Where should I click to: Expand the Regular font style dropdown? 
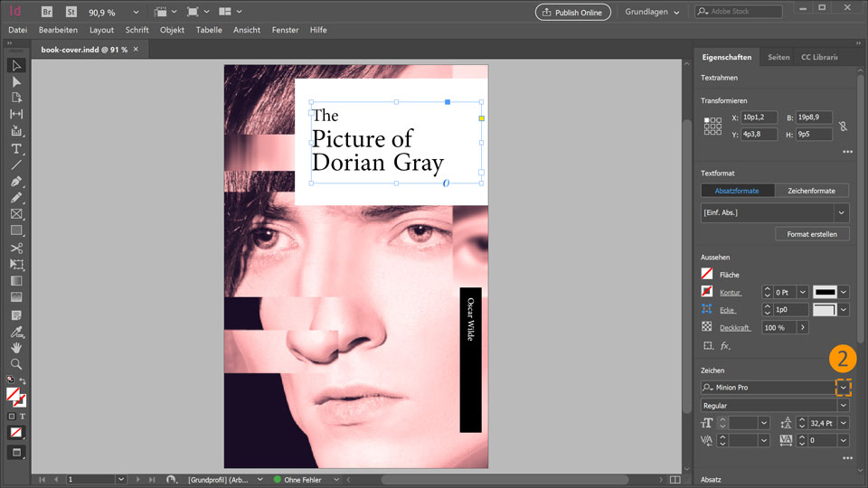click(843, 406)
